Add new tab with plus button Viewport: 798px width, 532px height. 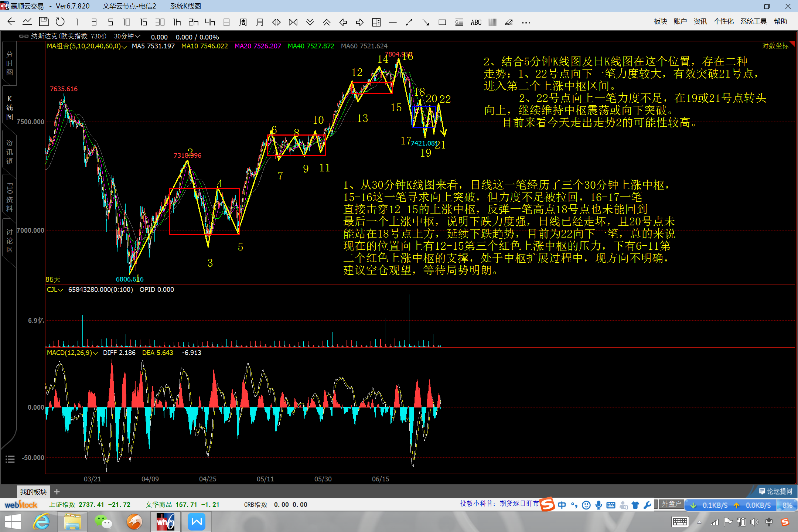57,492
